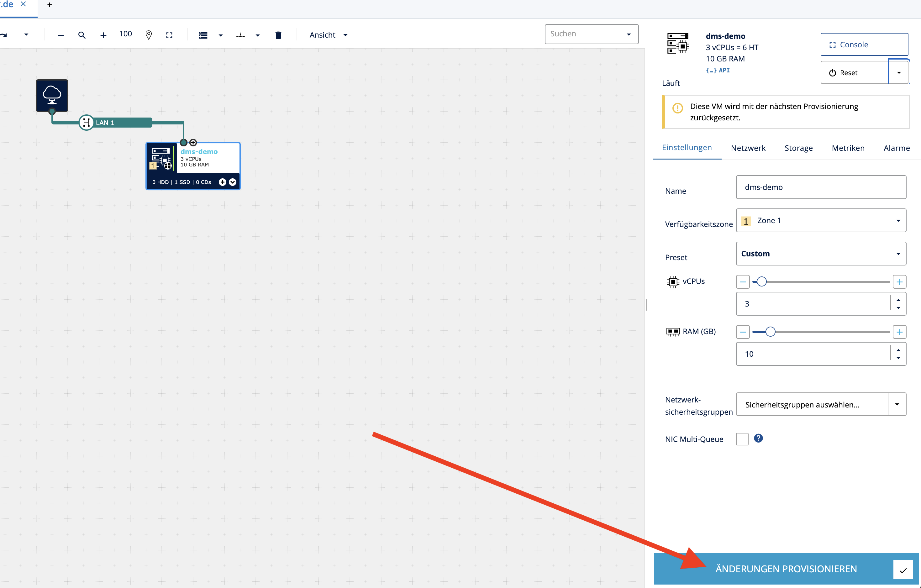Click the vCPUs plus increment button

(x=899, y=282)
